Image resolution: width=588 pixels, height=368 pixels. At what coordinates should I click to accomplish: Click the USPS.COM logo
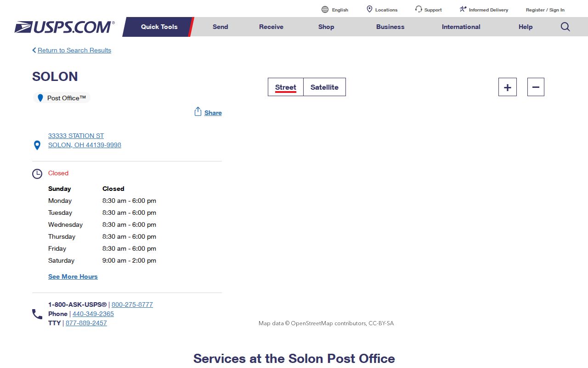pos(64,27)
